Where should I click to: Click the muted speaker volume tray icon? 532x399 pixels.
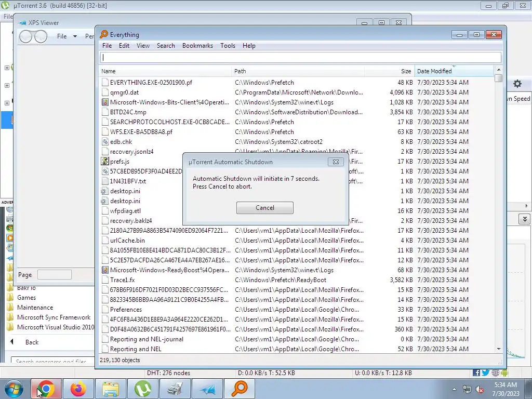pyautogui.click(x=480, y=390)
